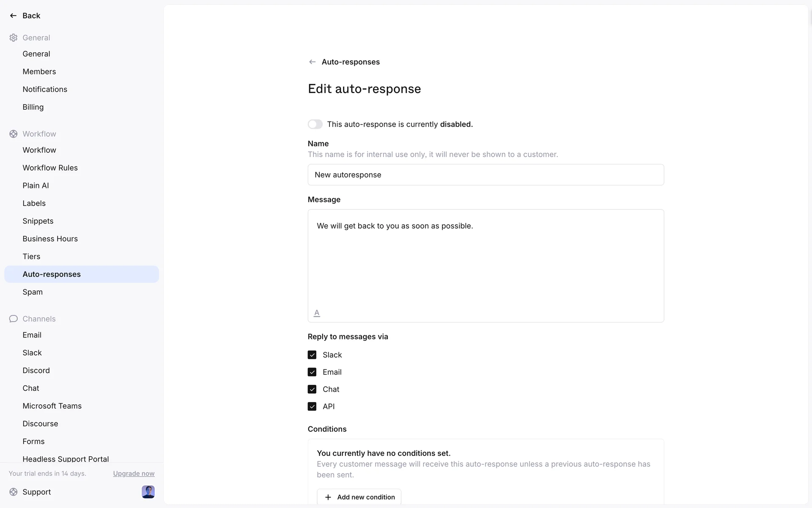
Task: Uncheck the API reply checkbox
Action: 312,406
